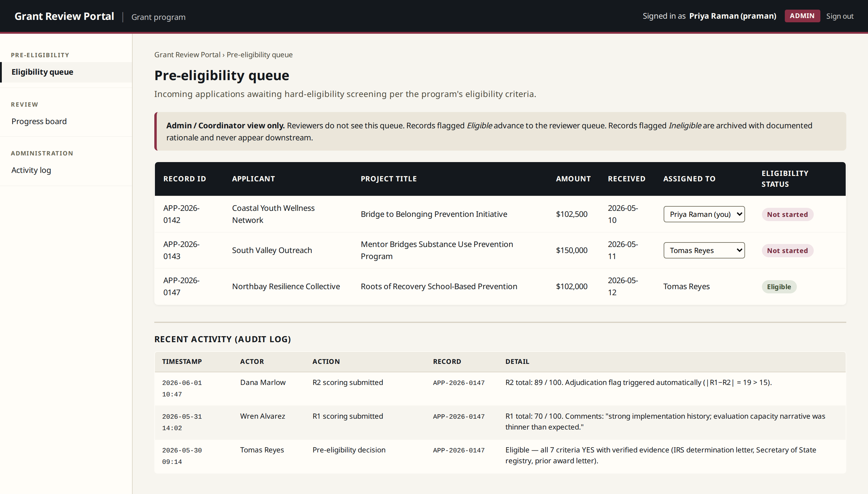Click the Sign out link
The image size is (868, 494).
click(839, 16)
